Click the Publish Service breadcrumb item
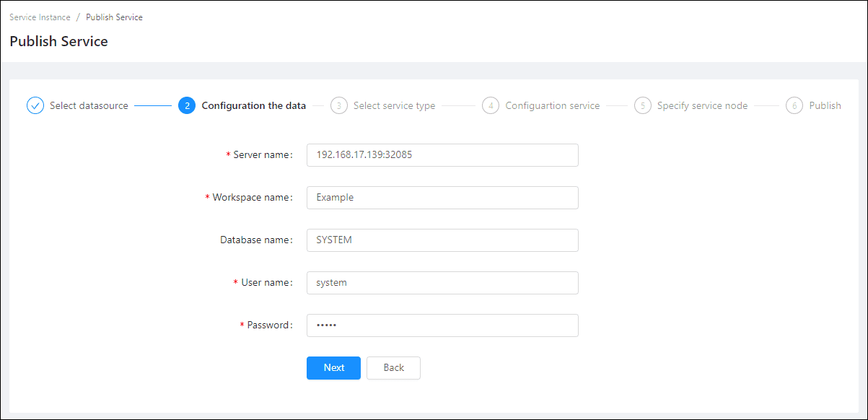868x420 pixels. tap(114, 17)
